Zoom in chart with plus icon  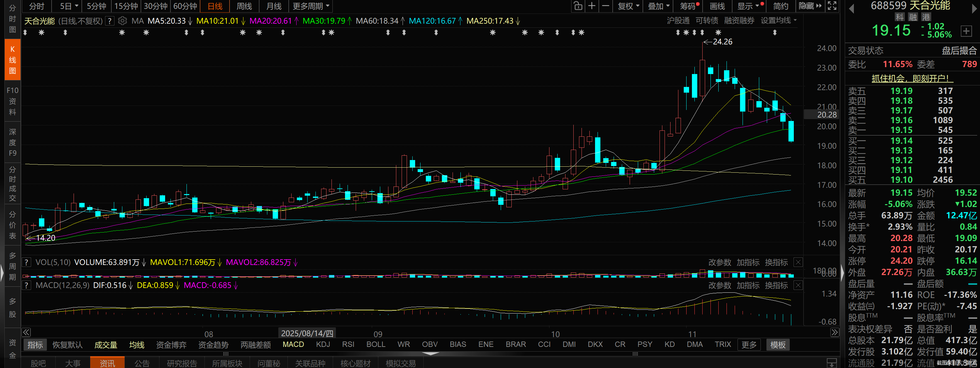[x=592, y=6]
